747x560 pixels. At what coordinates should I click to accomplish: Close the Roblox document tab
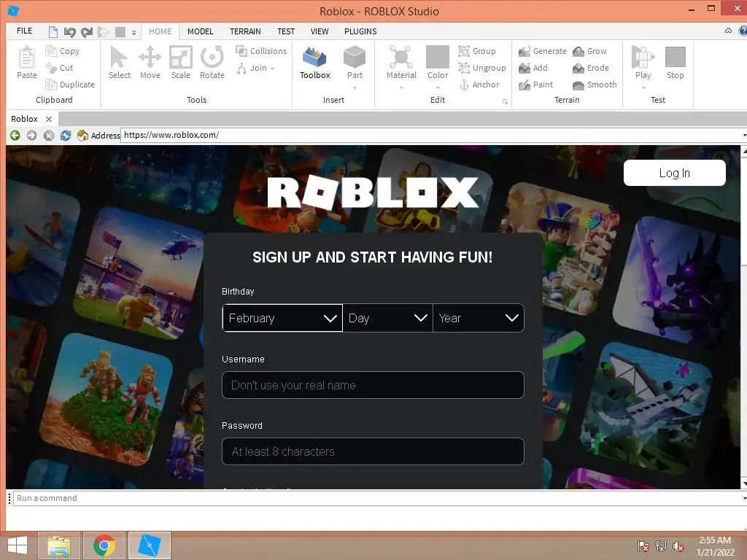pyautogui.click(x=49, y=119)
